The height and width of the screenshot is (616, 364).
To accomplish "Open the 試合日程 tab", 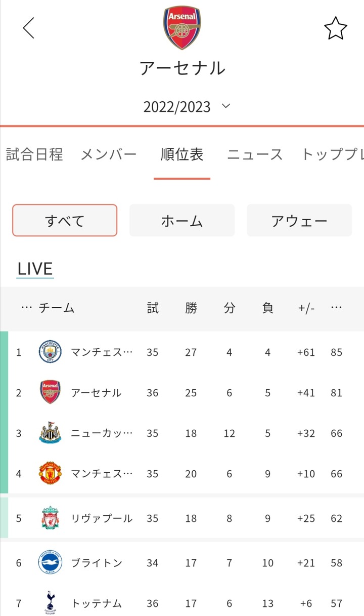I will point(34,154).
